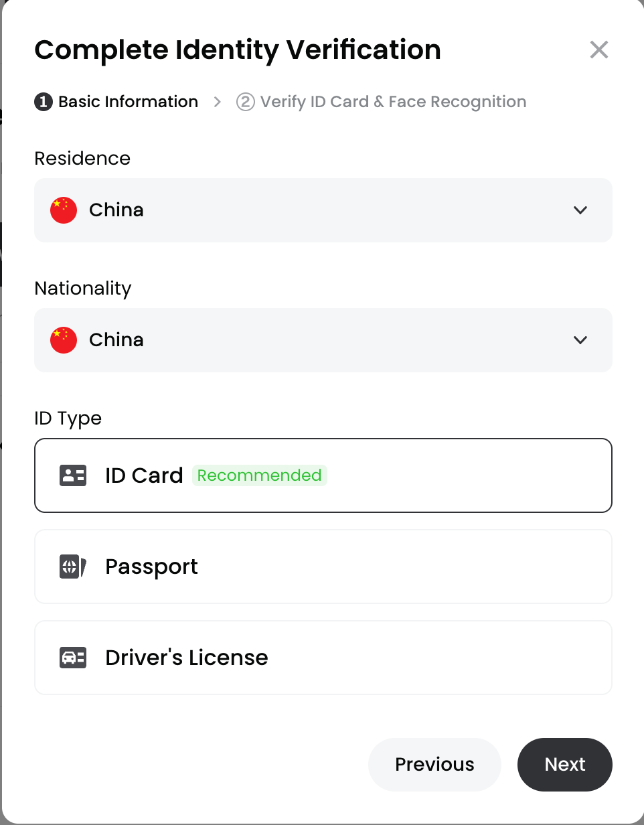Switch to Verify ID Card & Face Recognition step

pos(393,102)
